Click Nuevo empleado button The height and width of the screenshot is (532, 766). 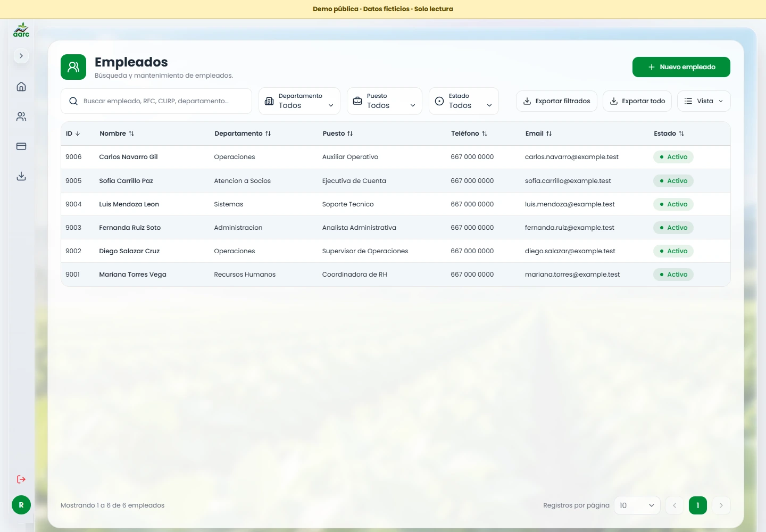(x=681, y=67)
